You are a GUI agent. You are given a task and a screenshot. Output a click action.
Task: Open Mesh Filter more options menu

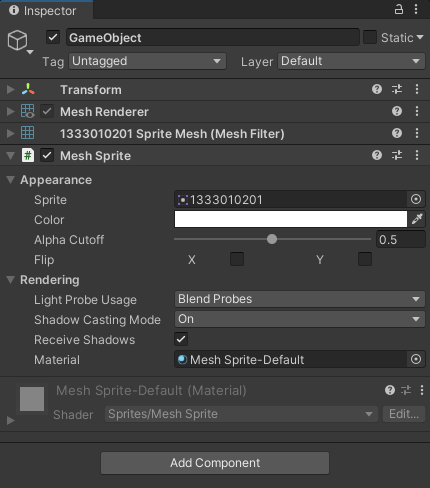[417, 133]
